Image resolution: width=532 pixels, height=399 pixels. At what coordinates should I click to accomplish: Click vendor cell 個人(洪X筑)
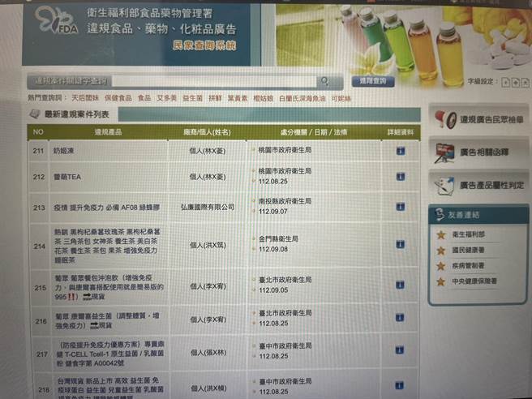tap(208, 245)
